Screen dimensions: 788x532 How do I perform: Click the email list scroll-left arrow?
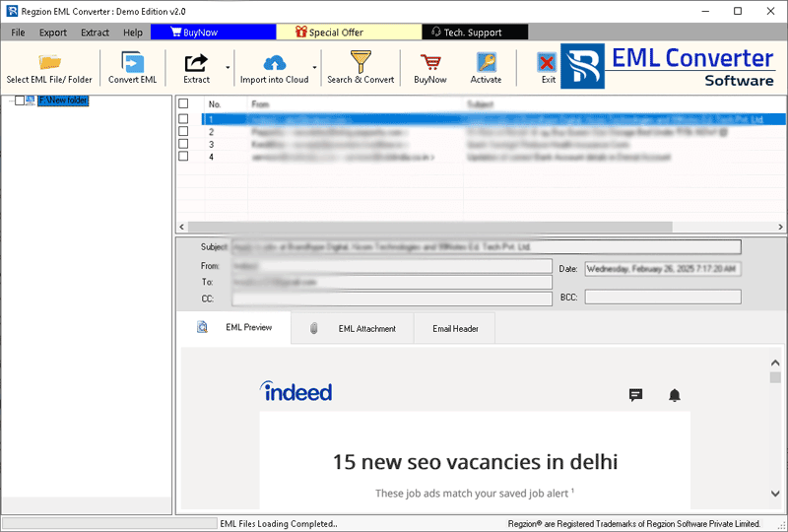pyautogui.click(x=182, y=227)
